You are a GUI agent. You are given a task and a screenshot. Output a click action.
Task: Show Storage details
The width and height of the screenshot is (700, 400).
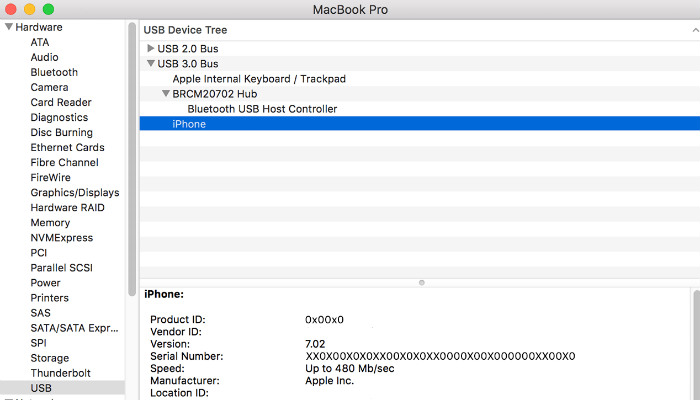50,358
